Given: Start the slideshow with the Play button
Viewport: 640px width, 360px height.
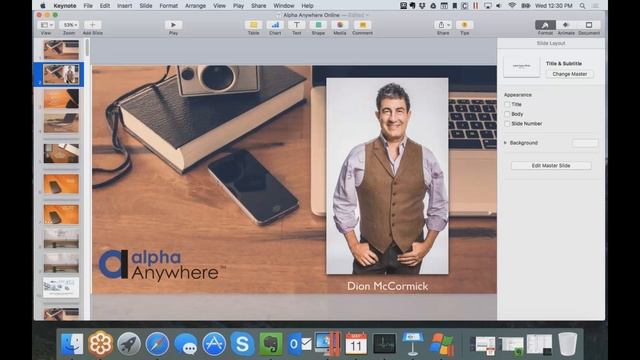Looking at the screenshot, I should coord(173,25).
